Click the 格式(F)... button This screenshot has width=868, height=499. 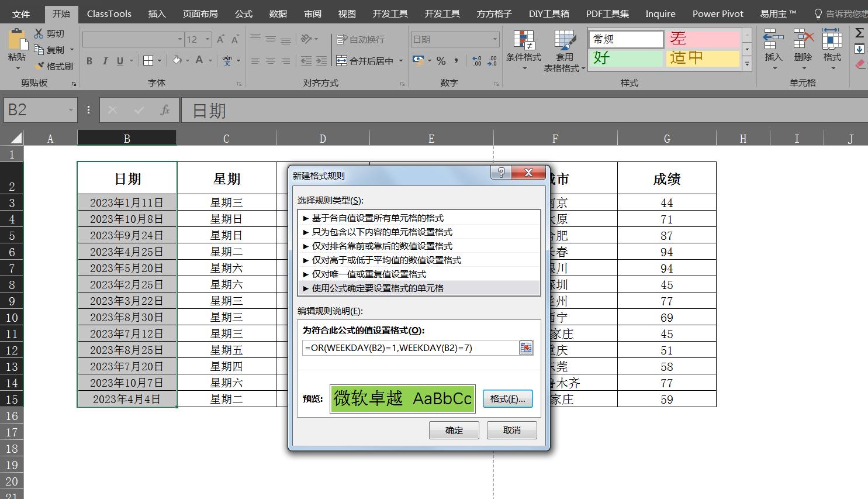click(x=507, y=398)
